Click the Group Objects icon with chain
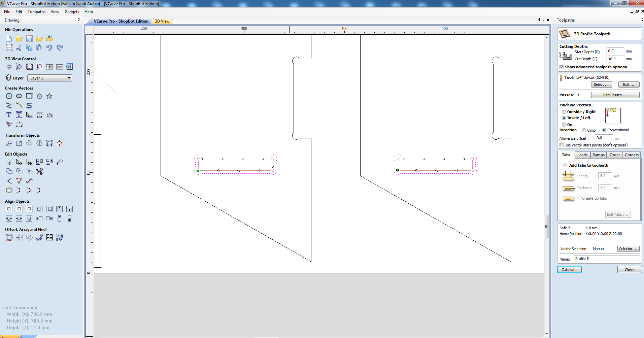 click(x=39, y=162)
